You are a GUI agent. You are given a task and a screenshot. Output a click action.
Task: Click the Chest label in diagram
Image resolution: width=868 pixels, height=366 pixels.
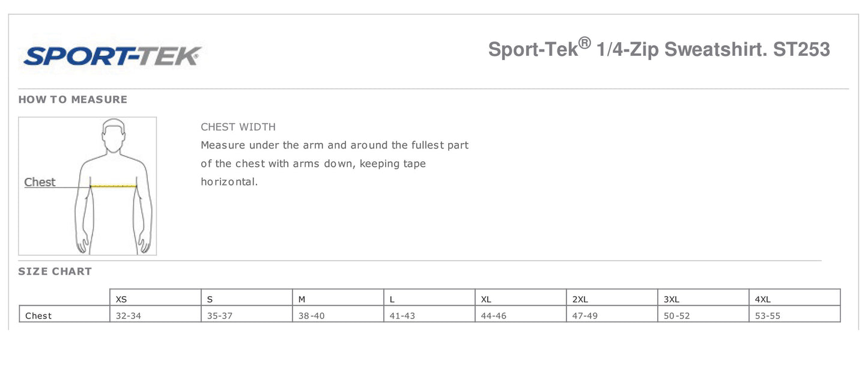pos(40,182)
